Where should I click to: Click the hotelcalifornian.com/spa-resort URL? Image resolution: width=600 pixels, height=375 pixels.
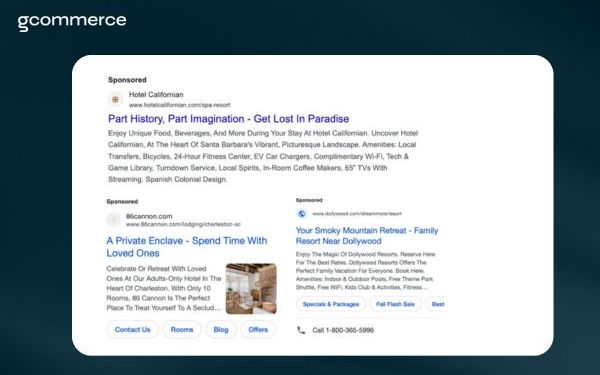179,105
